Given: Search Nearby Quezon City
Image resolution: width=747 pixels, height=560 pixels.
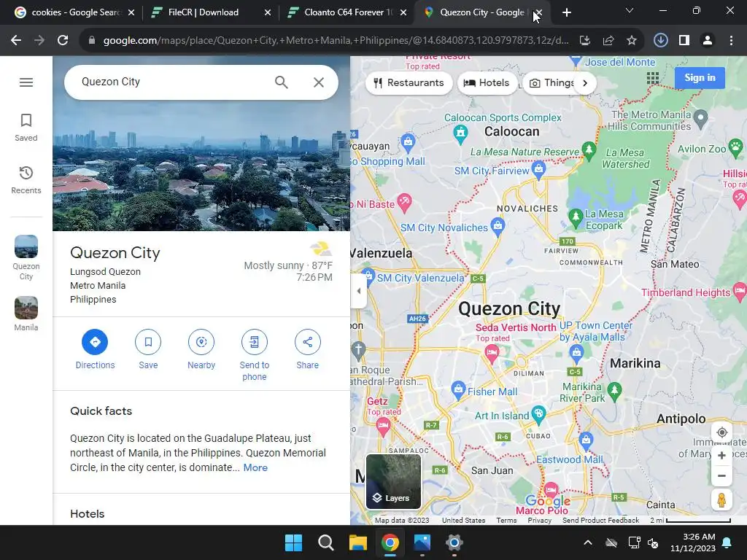Looking at the screenshot, I should pos(201,349).
